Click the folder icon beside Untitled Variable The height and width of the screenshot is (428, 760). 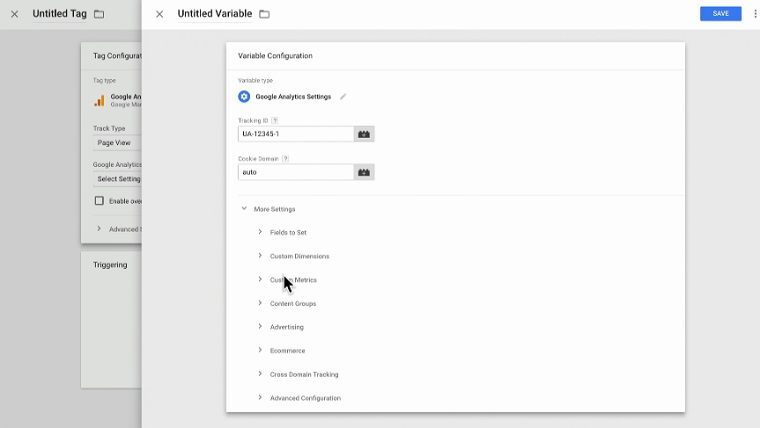point(264,14)
